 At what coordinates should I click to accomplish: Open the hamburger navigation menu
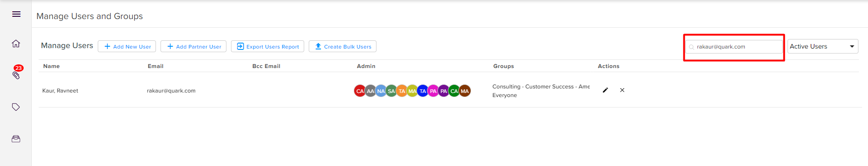[16, 14]
